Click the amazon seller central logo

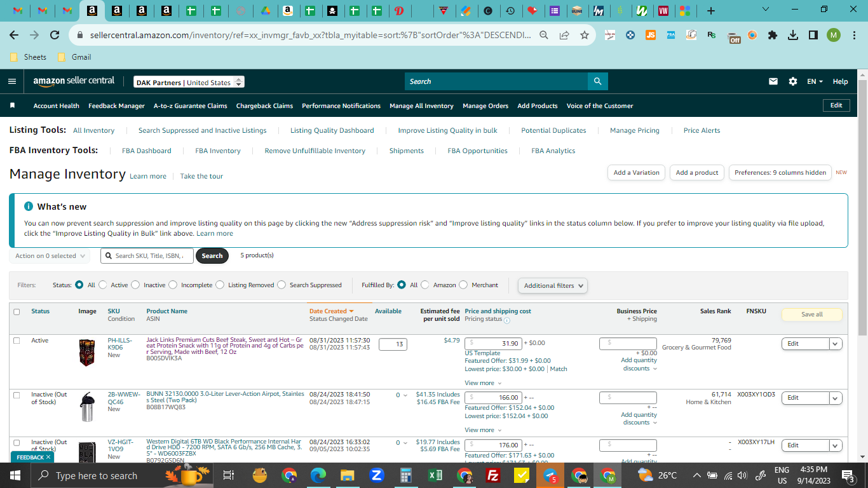point(74,81)
